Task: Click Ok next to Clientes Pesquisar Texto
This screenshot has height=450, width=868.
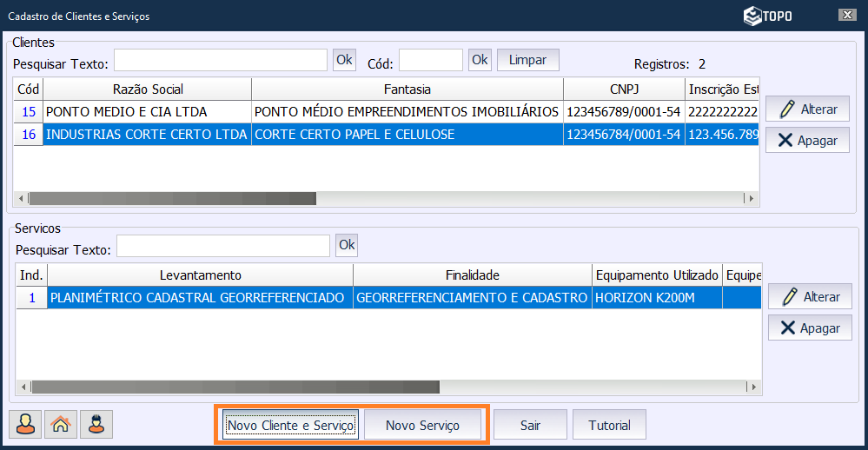Action: [344, 60]
